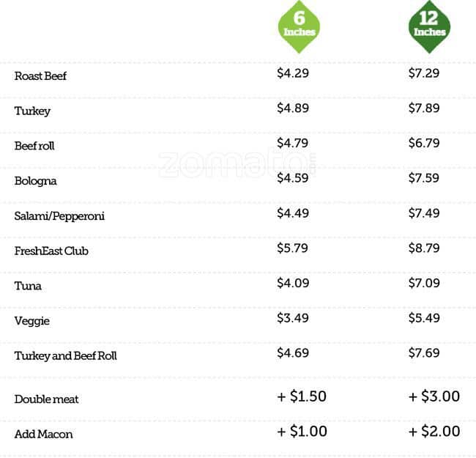Click the dark green 12 Inches badge
This screenshot has width=476, height=458.
coord(428,26)
